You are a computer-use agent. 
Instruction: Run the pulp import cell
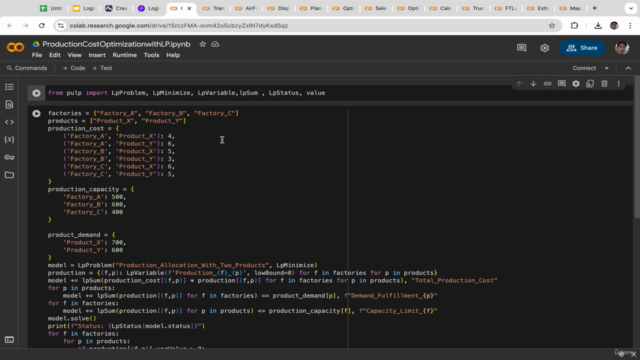(36, 93)
